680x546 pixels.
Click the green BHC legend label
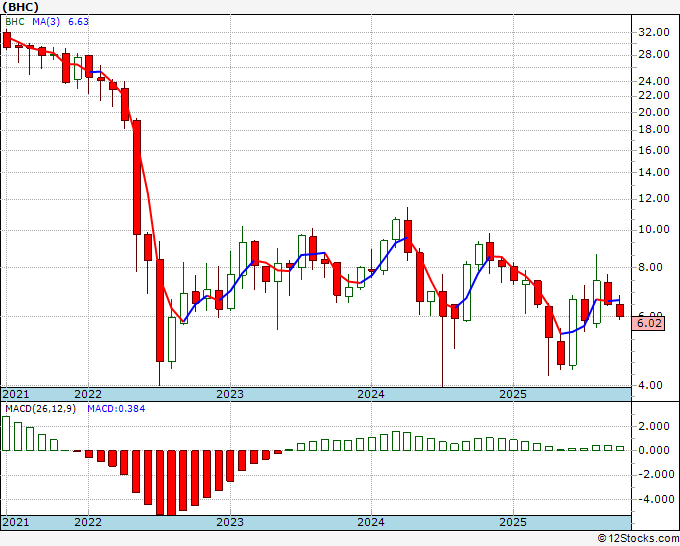(x=14, y=22)
